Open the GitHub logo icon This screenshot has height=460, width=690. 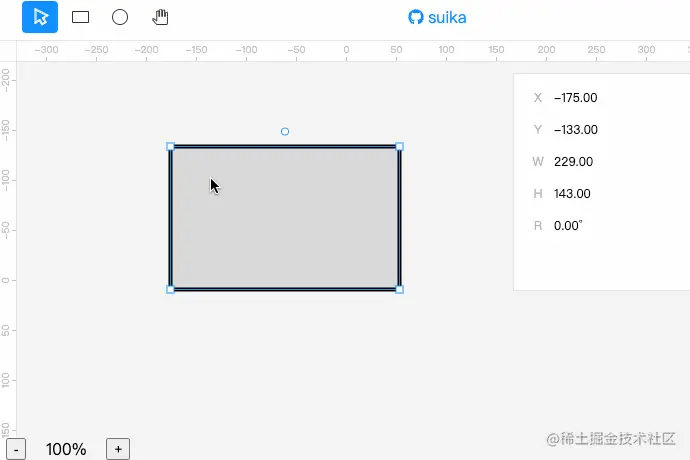[415, 17]
